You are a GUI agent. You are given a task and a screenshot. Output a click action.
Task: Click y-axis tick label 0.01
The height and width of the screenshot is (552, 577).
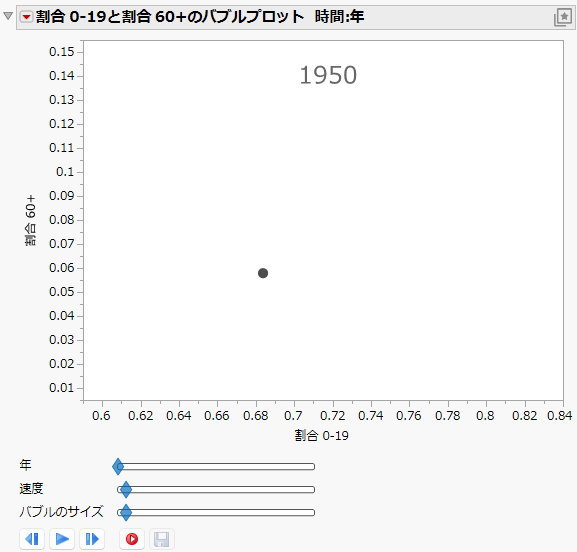tap(61, 388)
